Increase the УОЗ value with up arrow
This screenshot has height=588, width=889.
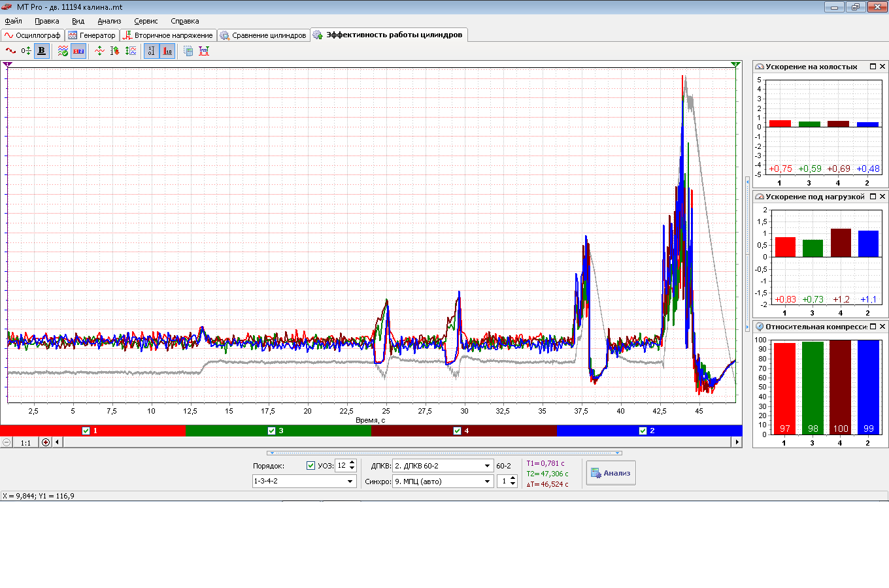(352, 463)
